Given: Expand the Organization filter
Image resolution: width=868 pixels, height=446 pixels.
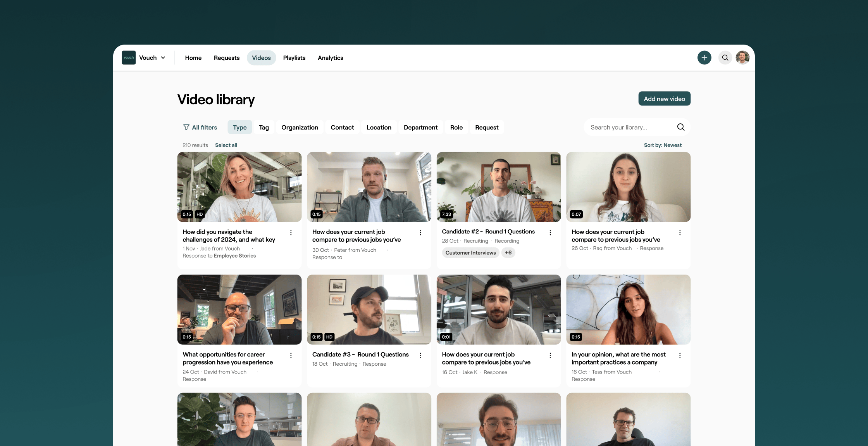Looking at the screenshot, I should pos(300,127).
